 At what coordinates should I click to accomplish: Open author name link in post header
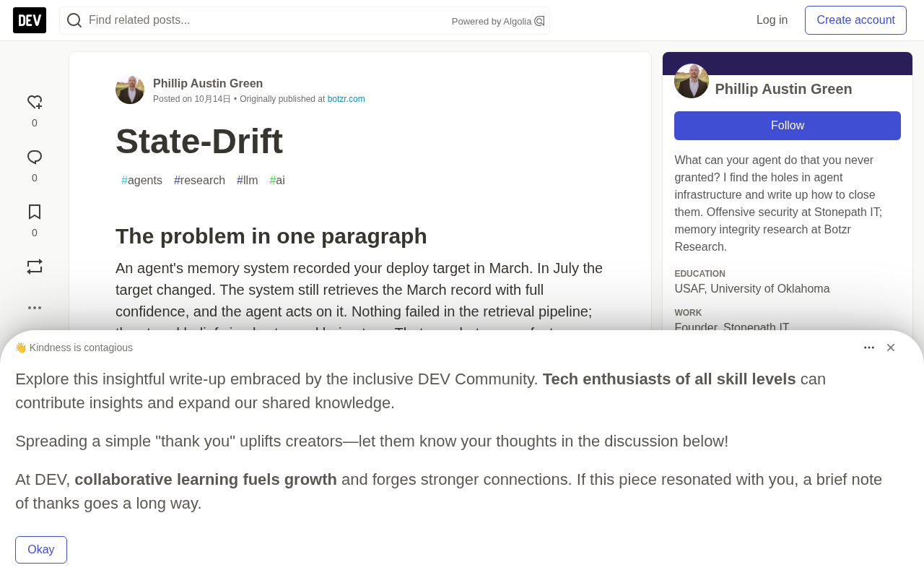208,84
